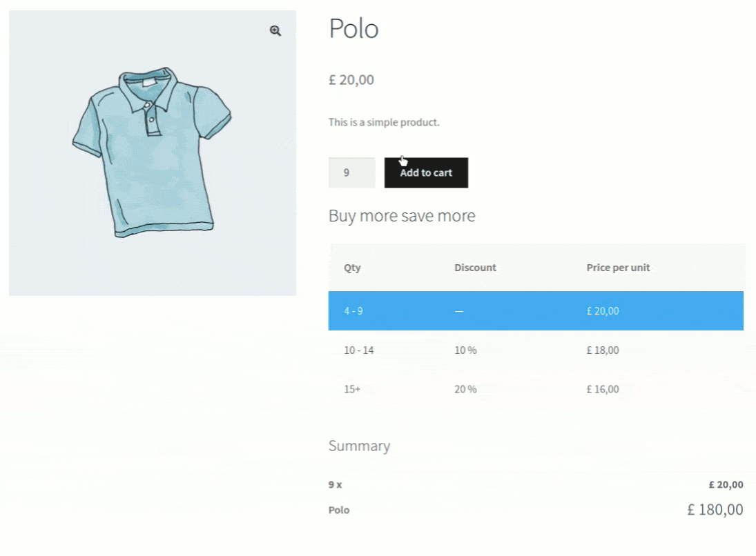
Task: Click the product description text
Action: tap(384, 123)
